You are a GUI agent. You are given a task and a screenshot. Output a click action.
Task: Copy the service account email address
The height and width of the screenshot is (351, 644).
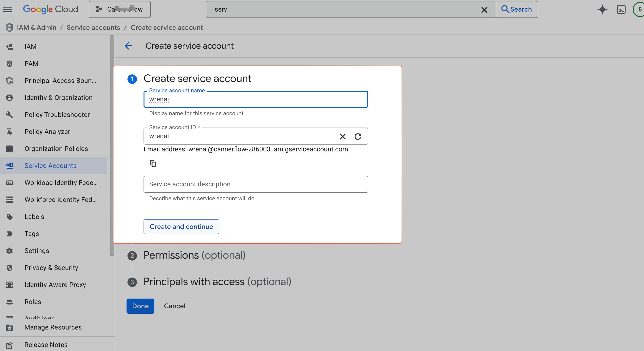[153, 163]
